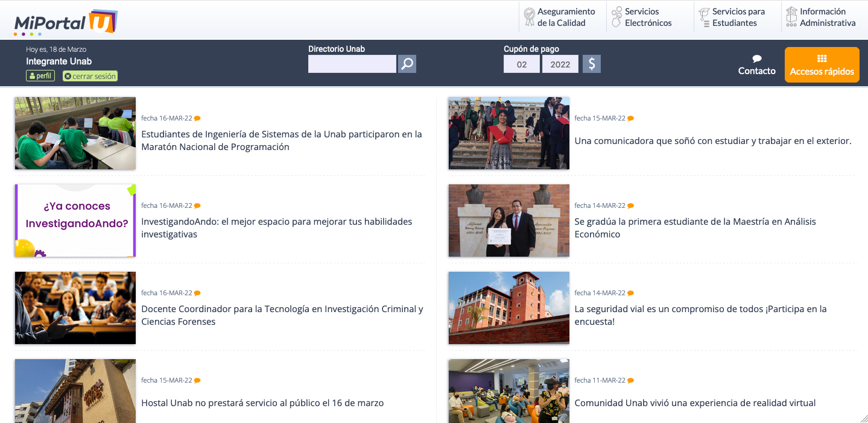Open the Hostal Unab no prestará servicio article
The width and height of the screenshot is (868, 423).
(262, 403)
